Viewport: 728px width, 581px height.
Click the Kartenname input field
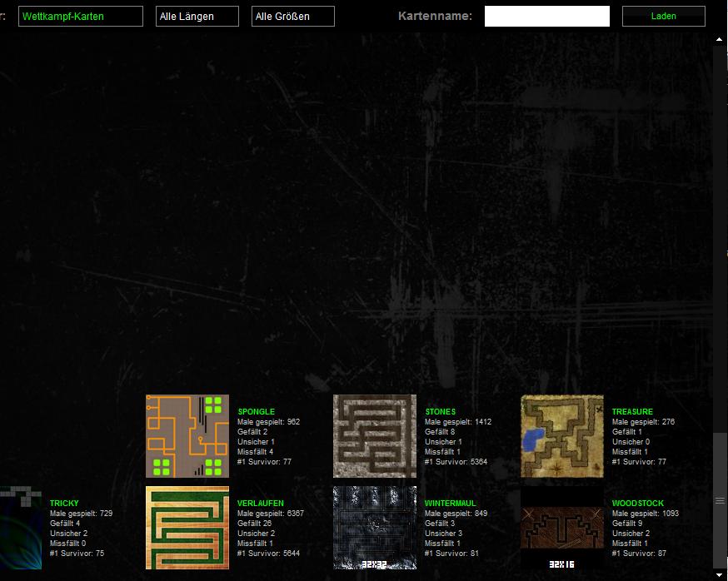click(547, 17)
